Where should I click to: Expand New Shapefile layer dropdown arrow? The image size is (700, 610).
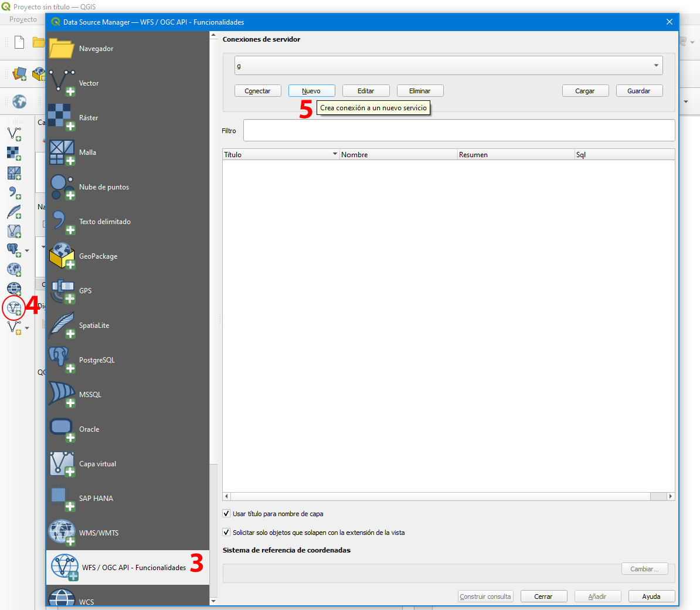27,328
